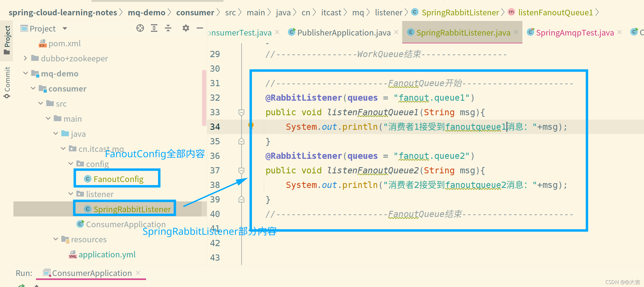Image resolution: width=644 pixels, height=287 pixels.
Task: Fold listenFanoutQueue1 method at line 33
Action: (241, 112)
